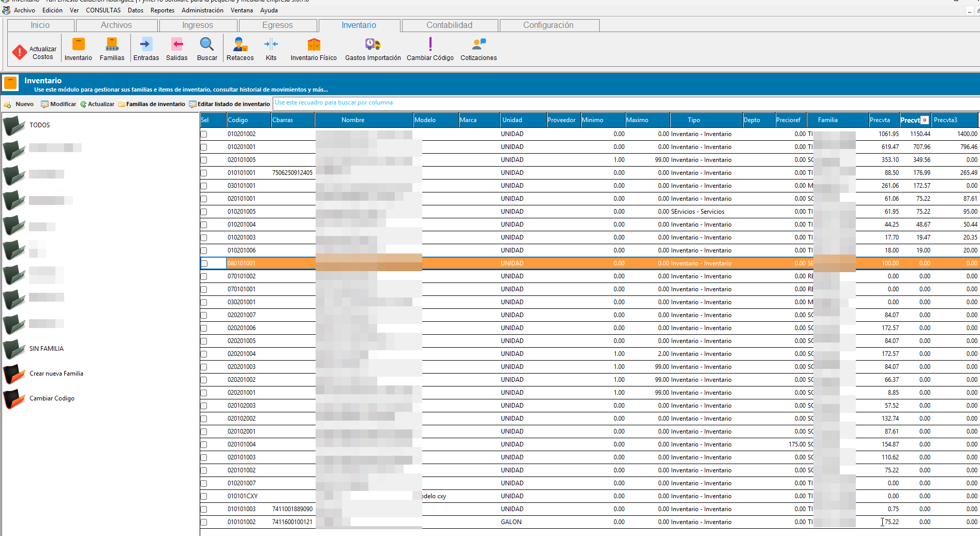Click the Crear nueva Familia label
Image resolution: width=980 pixels, height=536 pixels.
click(56, 374)
